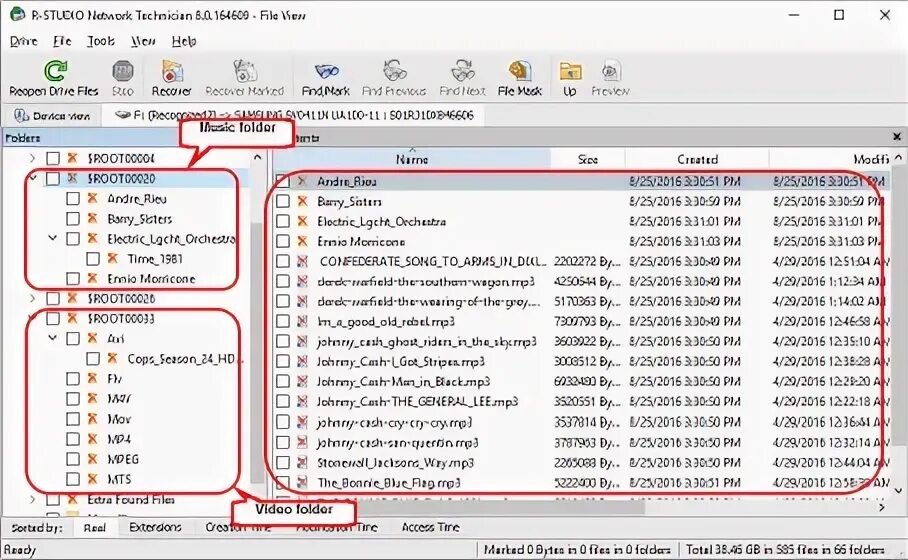
Task: Switch to the Device View tab
Action: [52, 116]
